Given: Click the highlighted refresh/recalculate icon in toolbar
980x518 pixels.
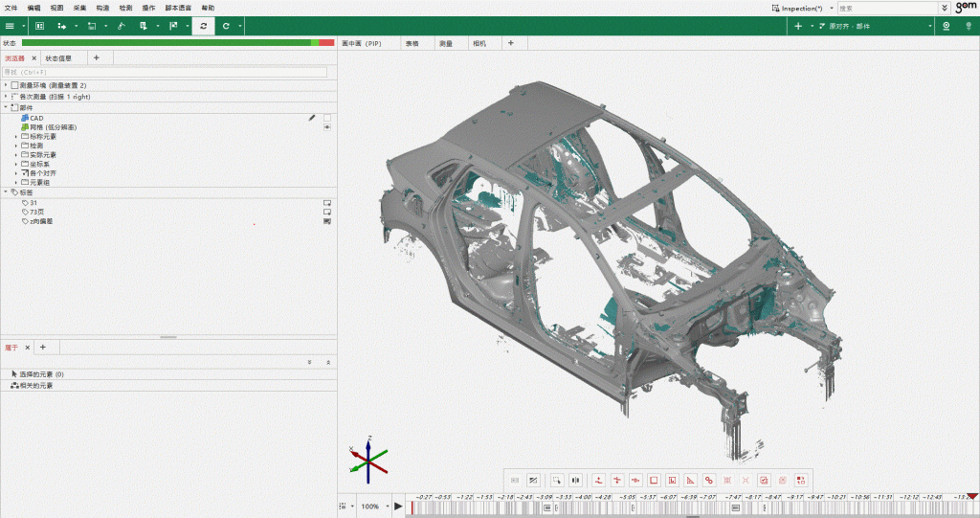Looking at the screenshot, I should (x=203, y=26).
